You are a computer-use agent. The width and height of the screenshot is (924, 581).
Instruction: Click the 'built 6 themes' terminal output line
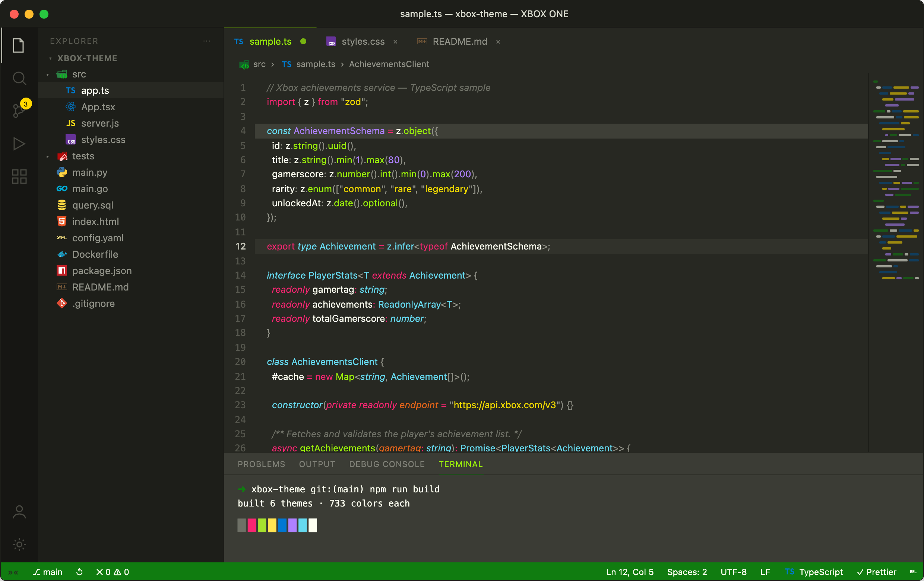323,503
